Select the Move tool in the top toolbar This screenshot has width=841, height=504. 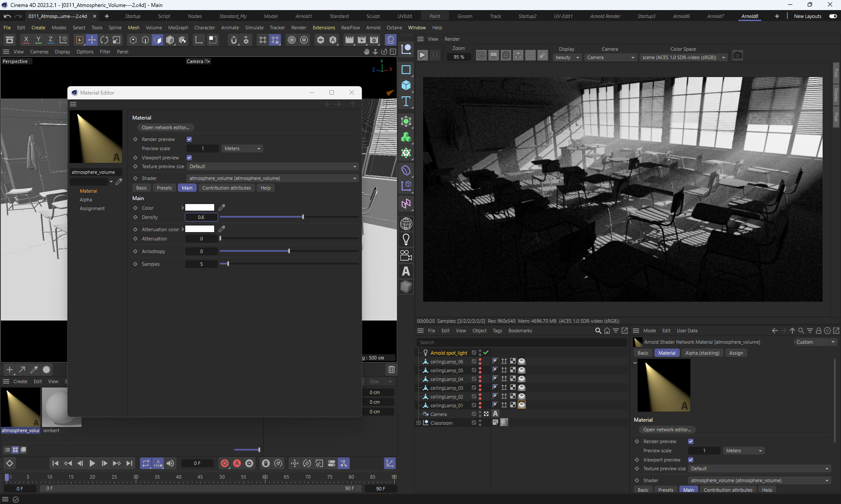[x=92, y=40]
